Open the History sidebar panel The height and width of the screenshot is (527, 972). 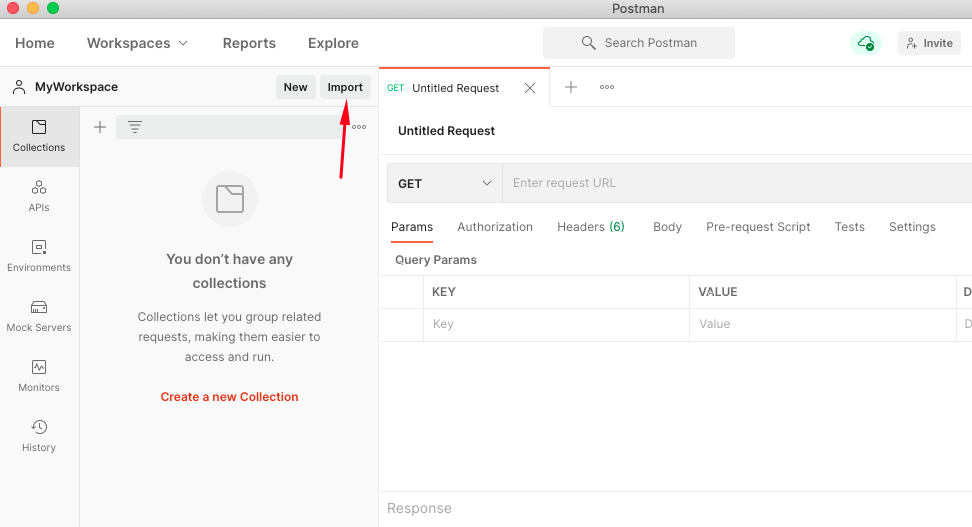[39, 436]
